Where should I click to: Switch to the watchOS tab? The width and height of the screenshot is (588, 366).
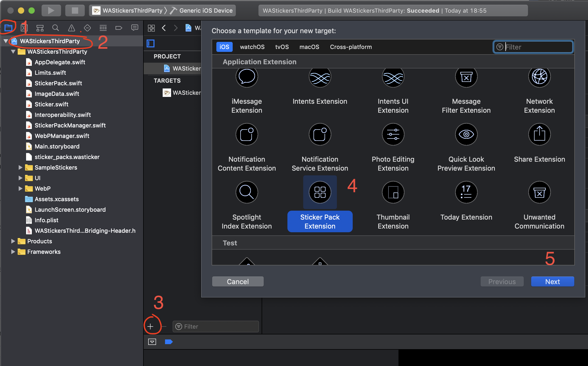252,47
